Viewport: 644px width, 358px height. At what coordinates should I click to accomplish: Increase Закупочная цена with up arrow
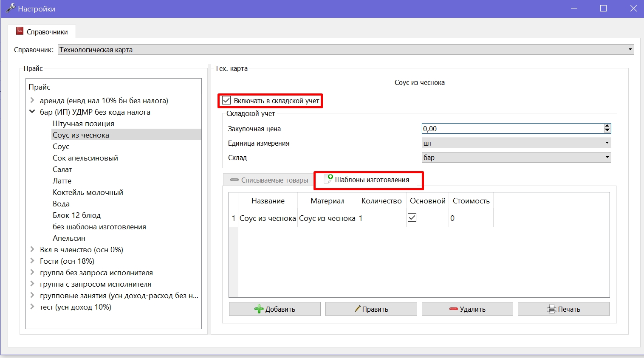click(x=607, y=126)
